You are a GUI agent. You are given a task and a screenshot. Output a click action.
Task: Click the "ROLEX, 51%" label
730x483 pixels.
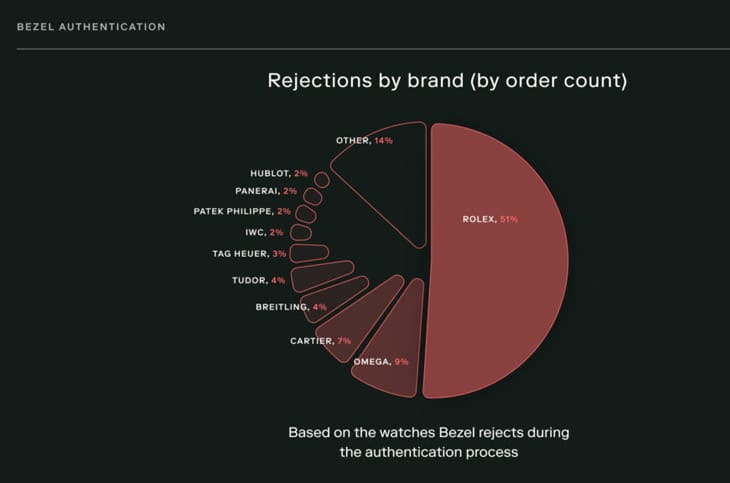489,219
